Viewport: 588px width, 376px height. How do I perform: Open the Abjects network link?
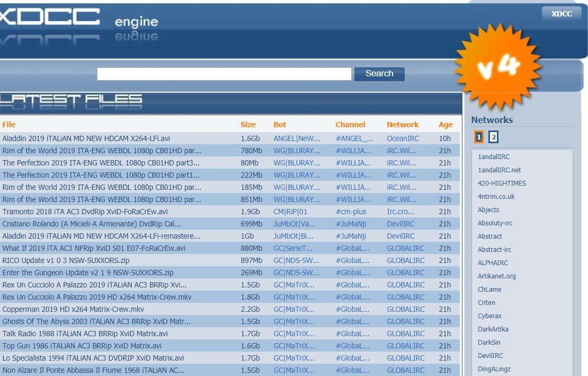coord(488,209)
